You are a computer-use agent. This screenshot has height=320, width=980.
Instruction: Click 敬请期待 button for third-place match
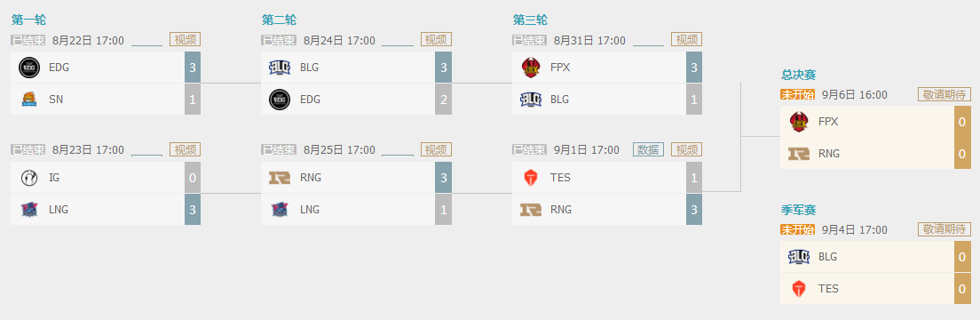pos(944,229)
